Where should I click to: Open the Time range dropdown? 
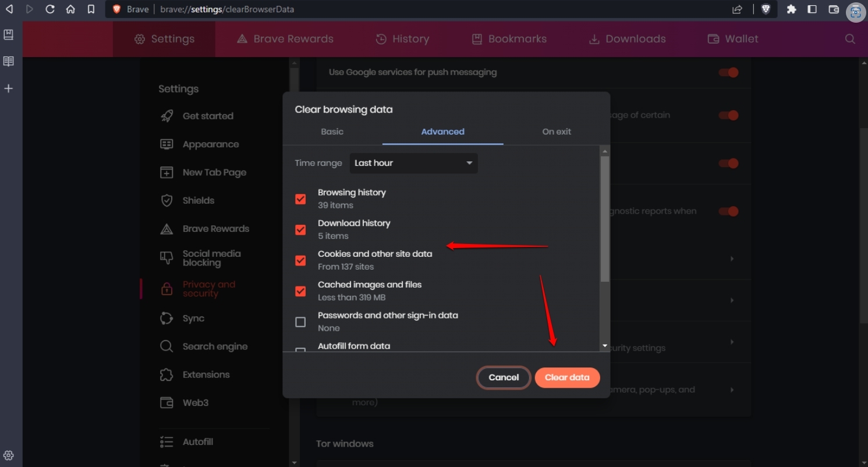[x=413, y=163]
